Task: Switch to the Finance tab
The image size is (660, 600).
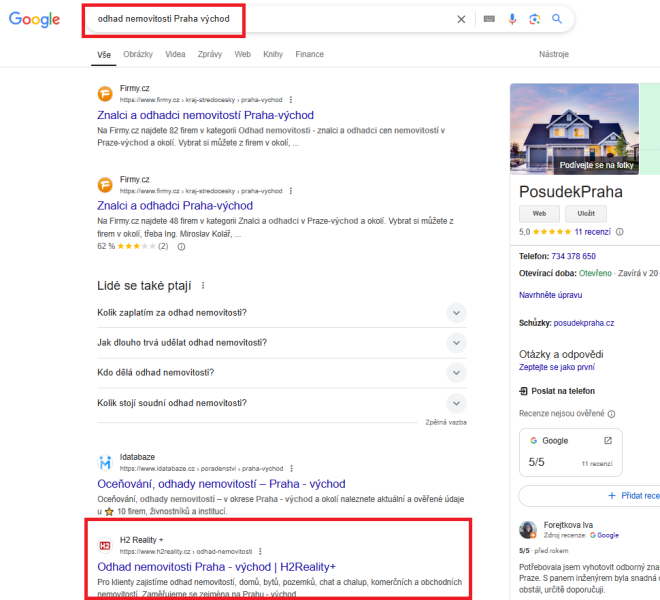Action: coord(309,54)
